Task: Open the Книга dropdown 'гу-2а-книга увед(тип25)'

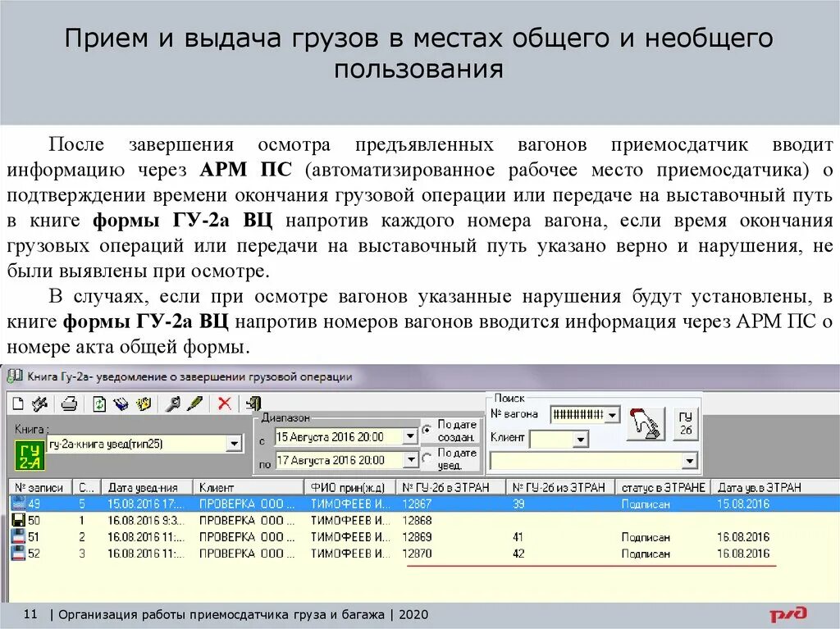Action: click(x=234, y=444)
